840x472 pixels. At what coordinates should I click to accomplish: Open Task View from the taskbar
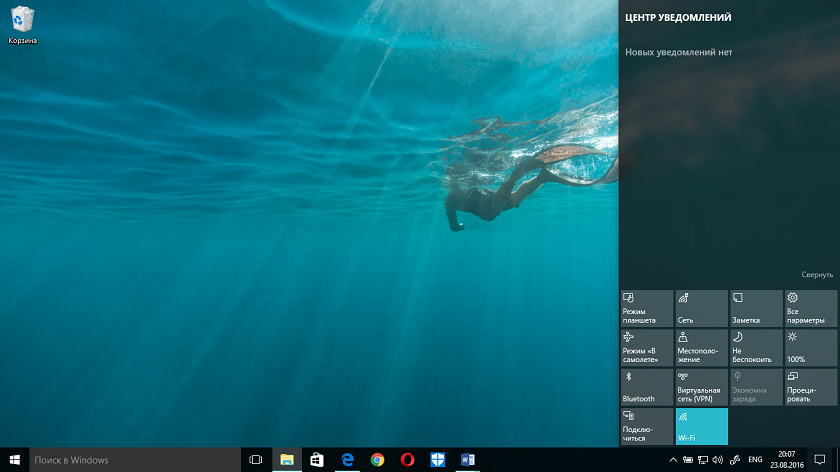click(255, 459)
